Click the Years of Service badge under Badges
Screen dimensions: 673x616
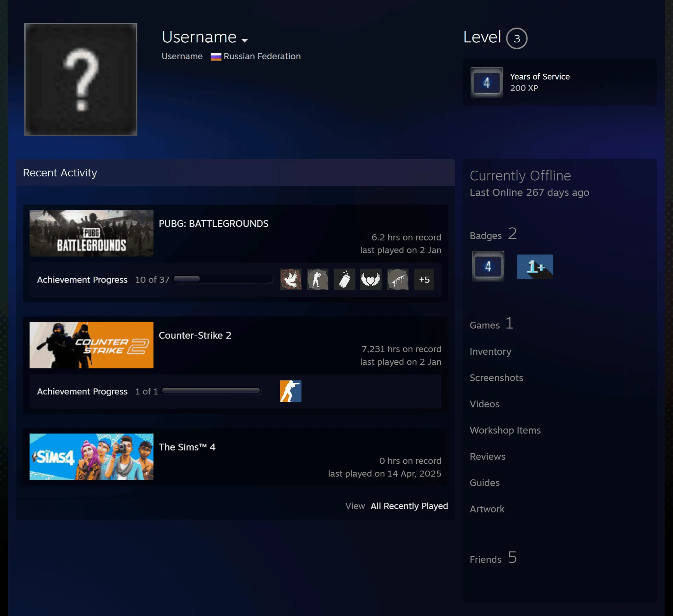[x=488, y=266]
